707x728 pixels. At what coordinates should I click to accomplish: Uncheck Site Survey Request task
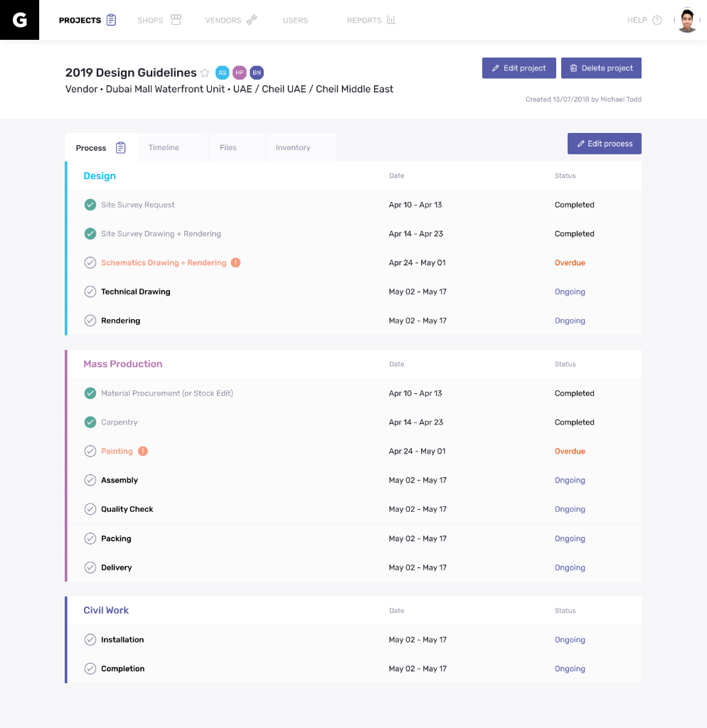(x=90, y=205)
